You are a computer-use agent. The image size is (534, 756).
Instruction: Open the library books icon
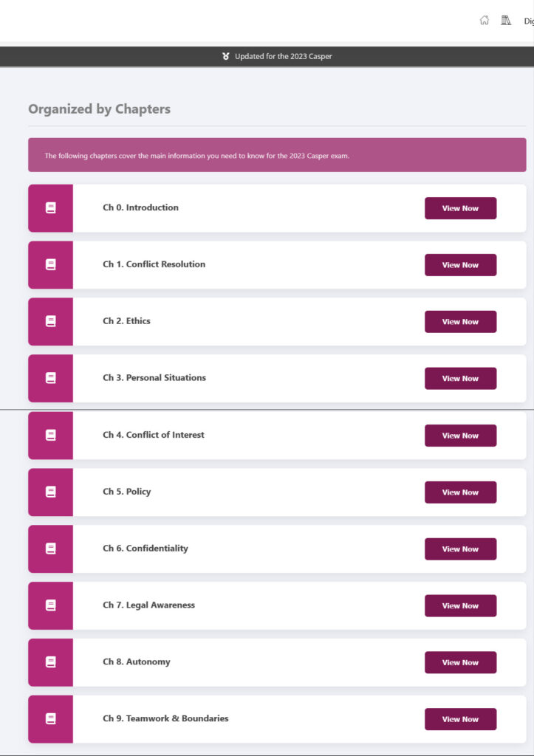tap(506, 21)
